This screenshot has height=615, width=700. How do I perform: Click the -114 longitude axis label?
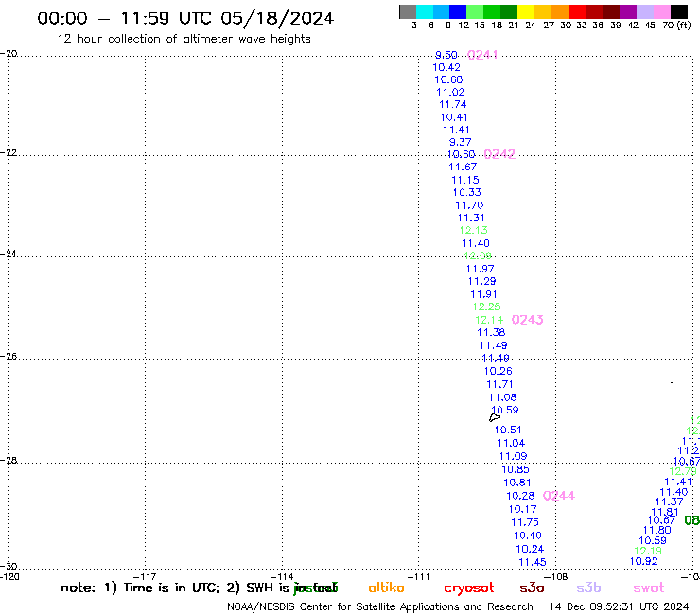(x=282, y=576)
